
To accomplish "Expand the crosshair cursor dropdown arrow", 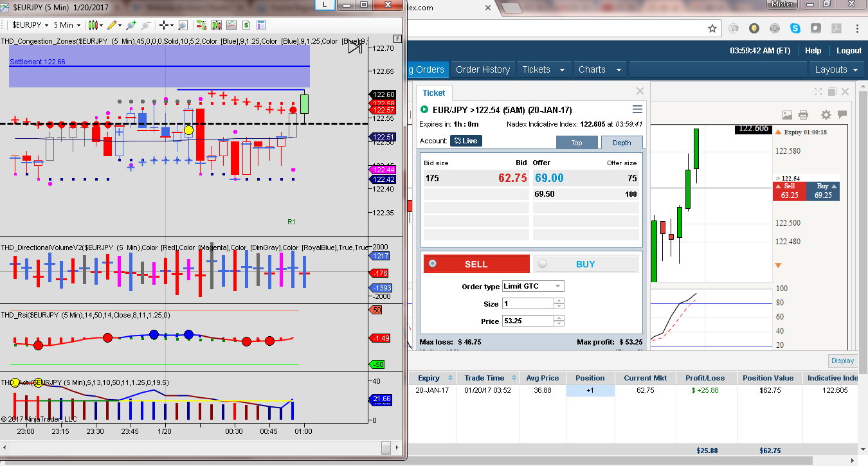I will coord(172,25).
